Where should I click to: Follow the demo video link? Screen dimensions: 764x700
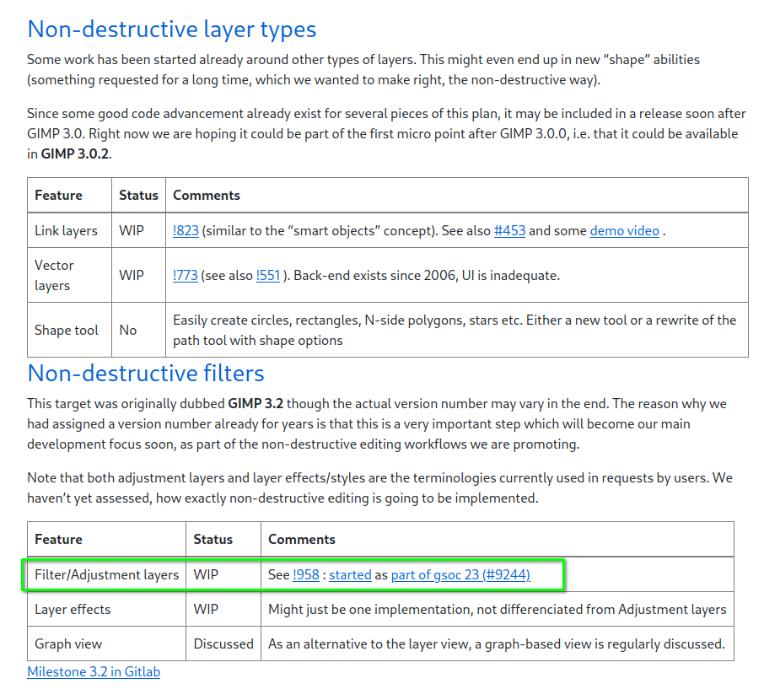coord(624,230)
